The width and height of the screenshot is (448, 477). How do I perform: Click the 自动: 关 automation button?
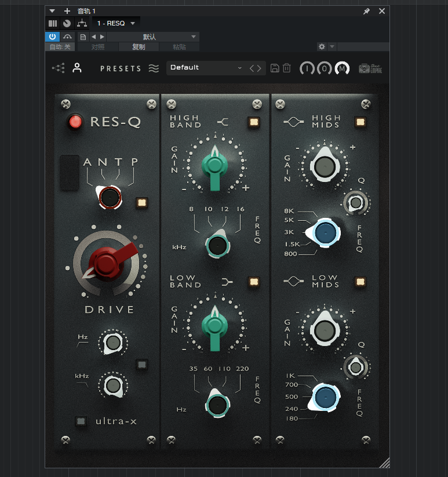tap(59, 47)
